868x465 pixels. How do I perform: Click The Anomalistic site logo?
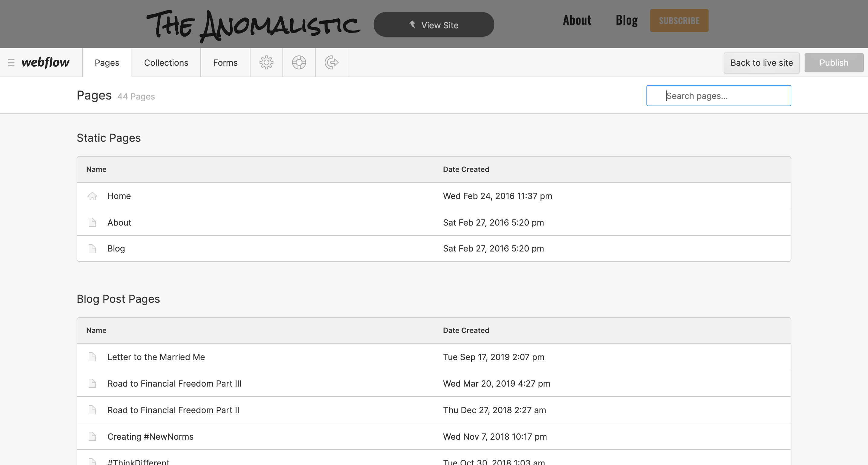[x=254, y=26]
